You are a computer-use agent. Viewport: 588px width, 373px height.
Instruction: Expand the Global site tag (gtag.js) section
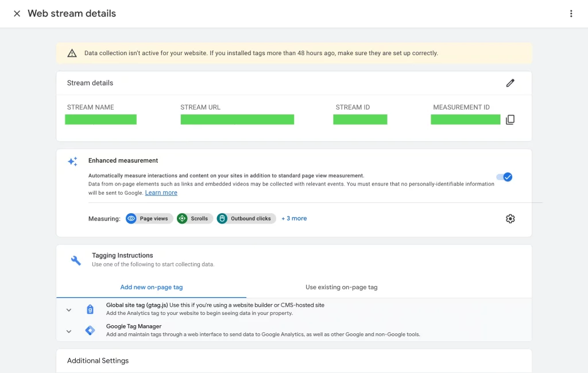69,310
